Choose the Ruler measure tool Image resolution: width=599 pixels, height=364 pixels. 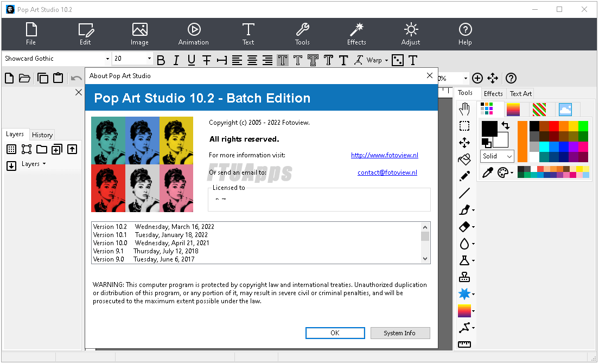(x=464, y=344)
